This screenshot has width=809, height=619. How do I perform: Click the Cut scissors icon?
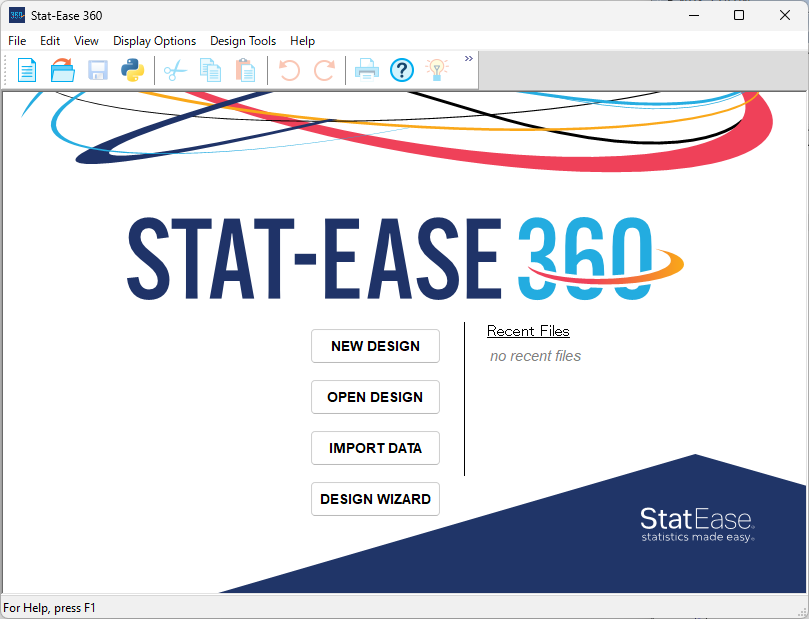click(x=175, y=70)
